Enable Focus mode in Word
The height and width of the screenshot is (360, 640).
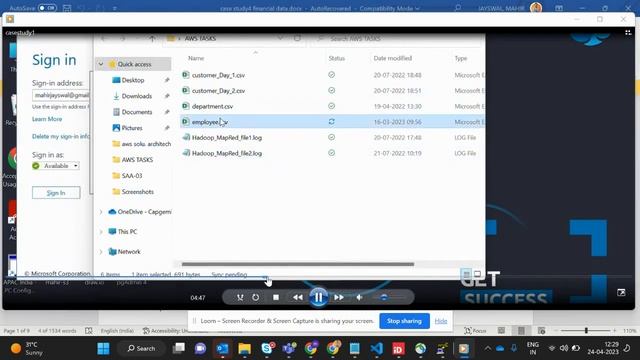(x=475, y=331)
